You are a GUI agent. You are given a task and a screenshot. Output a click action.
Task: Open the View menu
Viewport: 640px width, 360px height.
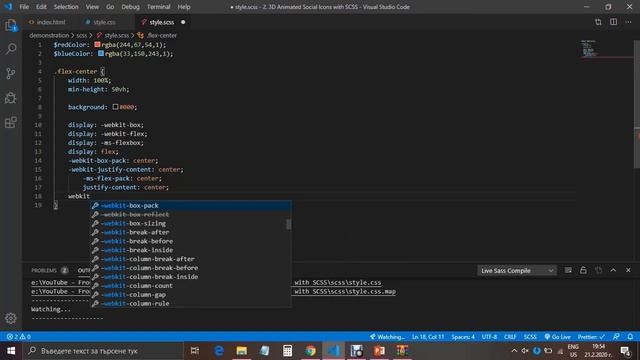coord(92,7)
